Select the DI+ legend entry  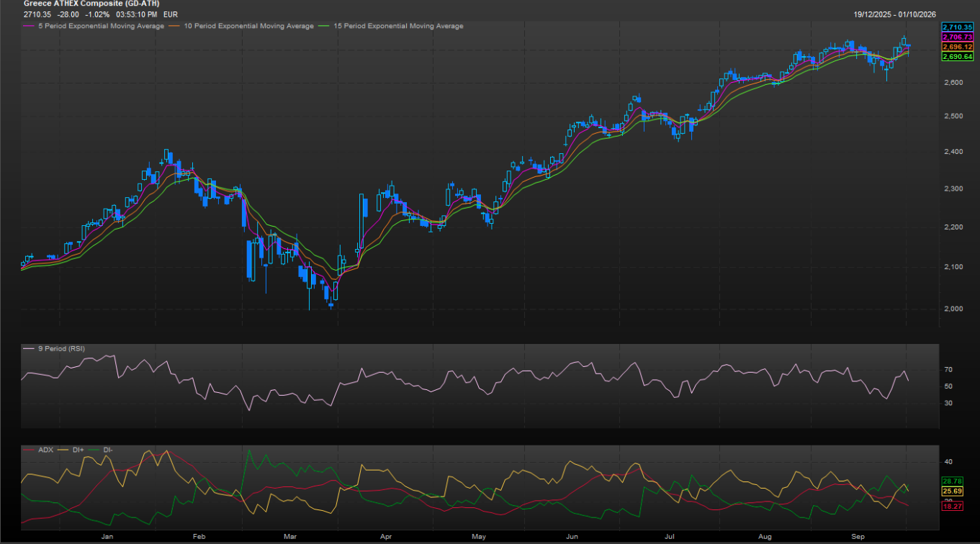pos(76,450)
